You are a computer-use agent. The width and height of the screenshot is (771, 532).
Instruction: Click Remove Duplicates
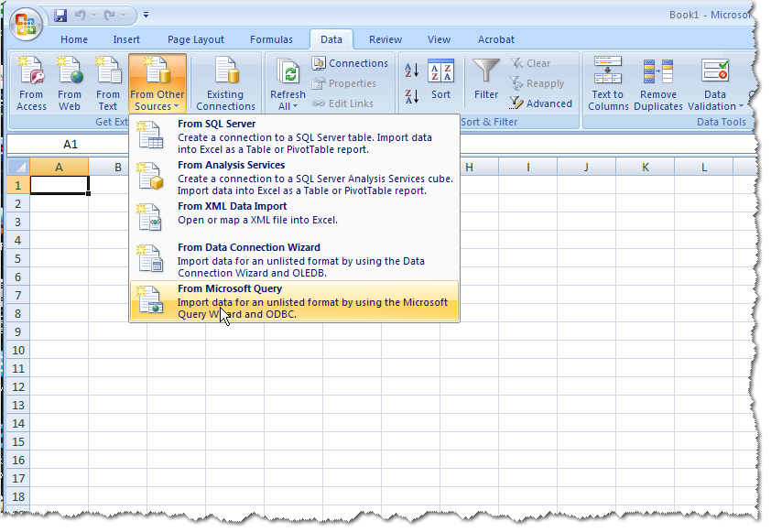click(x=657, y=83)
